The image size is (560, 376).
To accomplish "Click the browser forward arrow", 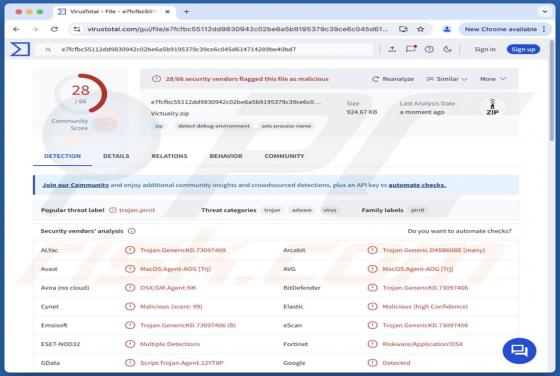I will [35, 29].
